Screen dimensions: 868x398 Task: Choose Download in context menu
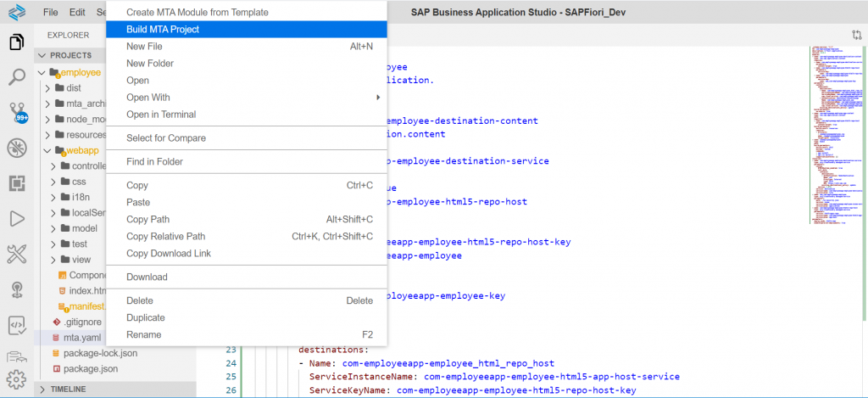click(x=247, y=277)
